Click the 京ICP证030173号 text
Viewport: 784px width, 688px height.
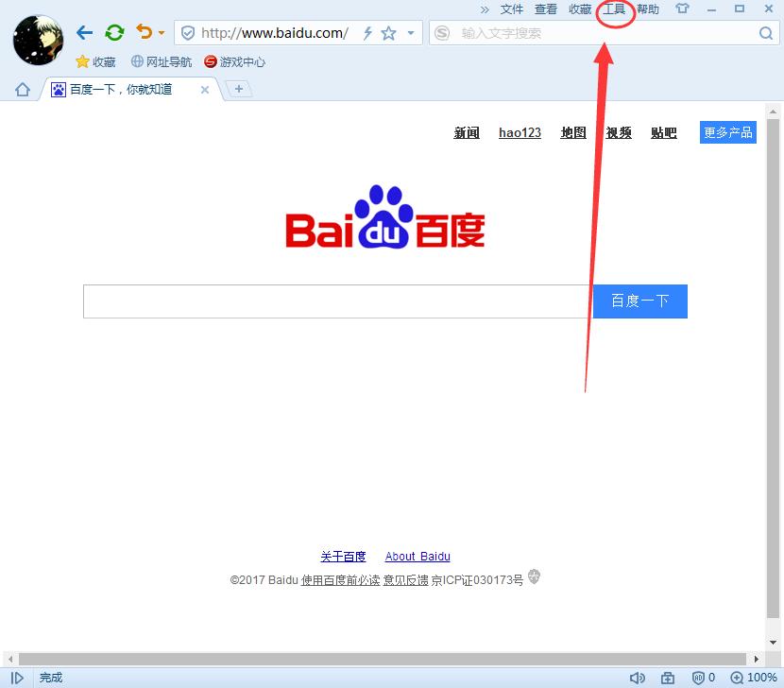[x=477, y=580]
